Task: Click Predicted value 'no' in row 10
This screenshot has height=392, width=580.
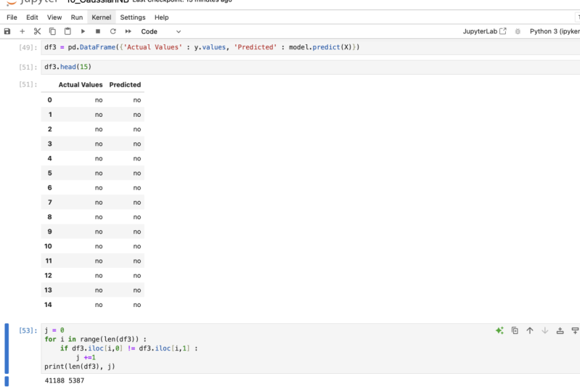Action: pyautogui.click(x=137, y=246)
